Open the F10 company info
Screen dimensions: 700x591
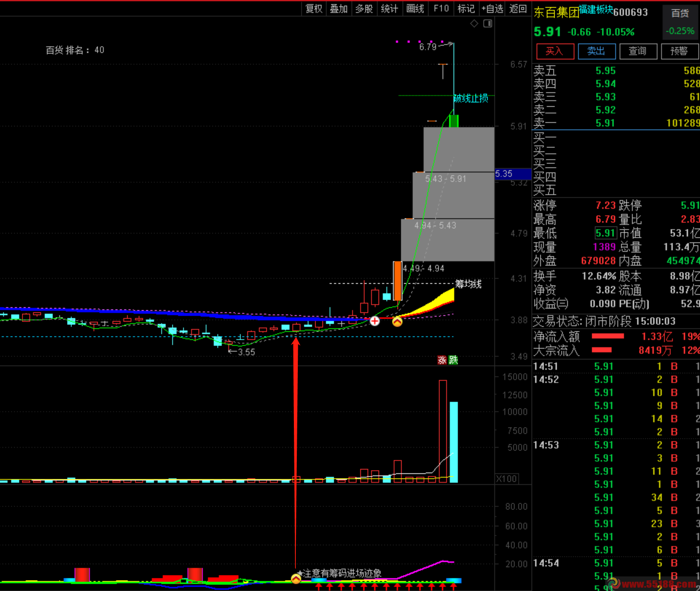tap(441, 8)
